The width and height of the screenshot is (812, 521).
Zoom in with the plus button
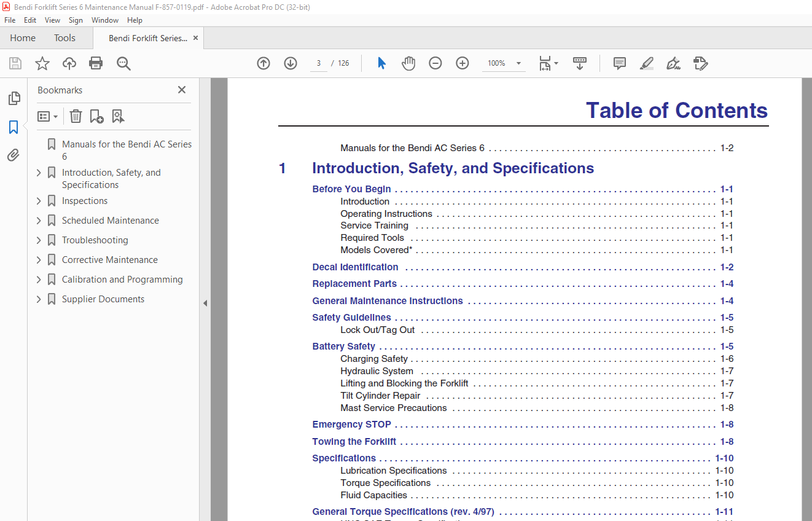(463, 63)
